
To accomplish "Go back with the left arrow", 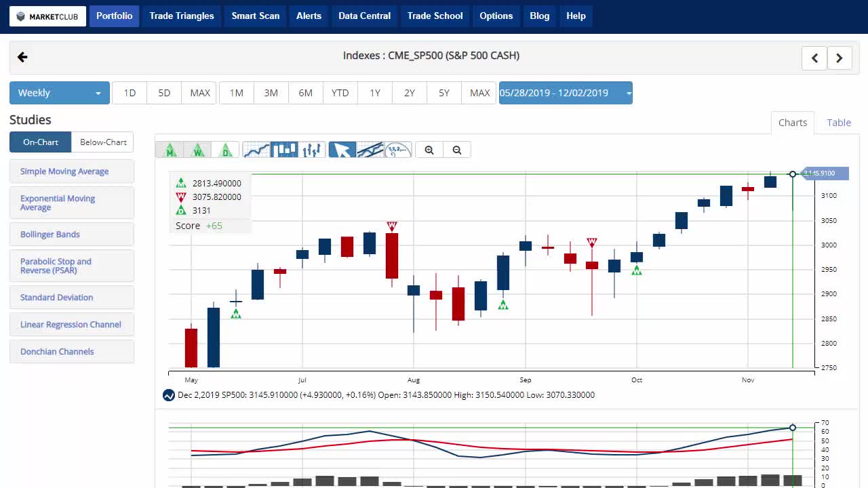I will [22, 57].
